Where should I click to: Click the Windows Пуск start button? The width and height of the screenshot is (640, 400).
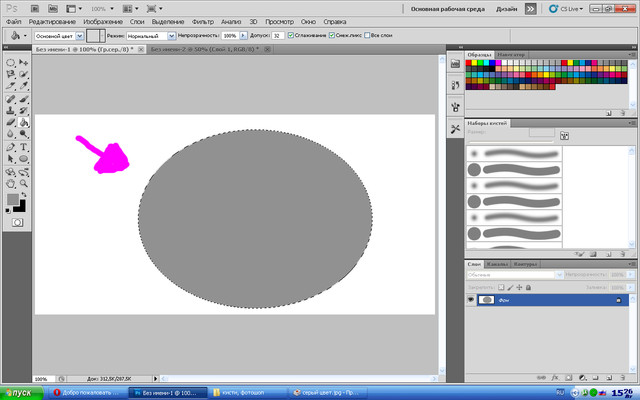[x=22, y=392]
